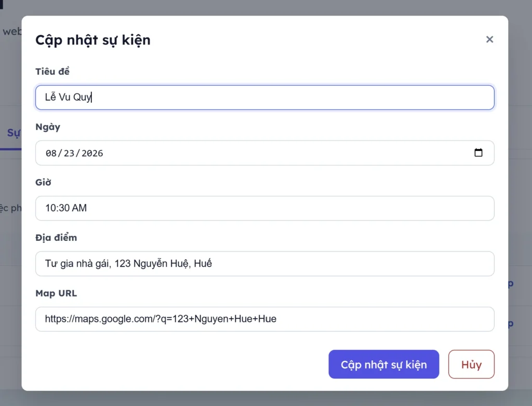Cancel with the Hủy button
This screenshot has height=406, width=532.
(471, 364)
